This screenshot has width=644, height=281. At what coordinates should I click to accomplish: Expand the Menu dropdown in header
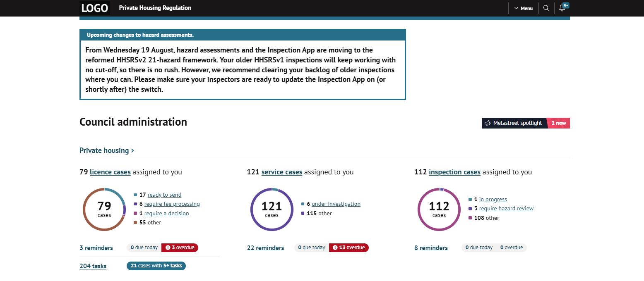click(523, 8)
